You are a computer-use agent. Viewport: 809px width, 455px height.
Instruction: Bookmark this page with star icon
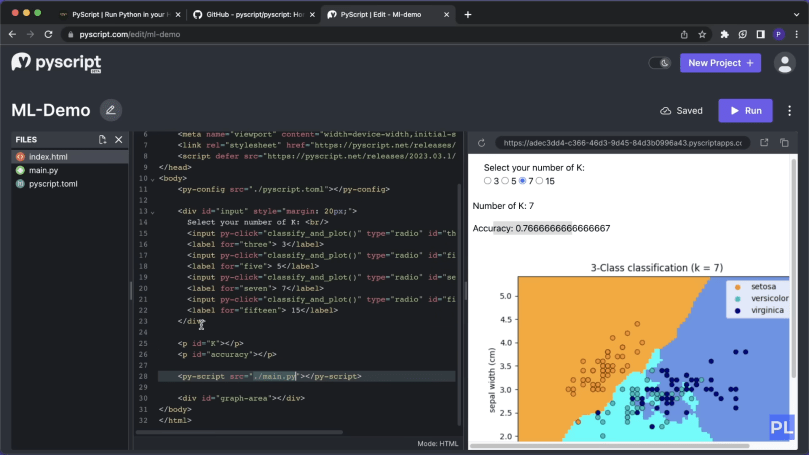click(x=702, y=34)
